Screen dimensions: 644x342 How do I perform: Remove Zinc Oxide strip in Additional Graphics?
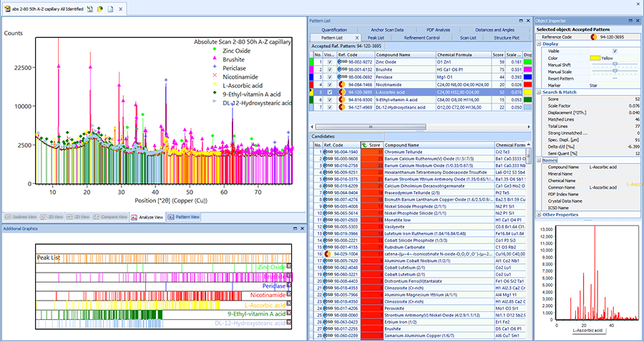click(290, 266)
